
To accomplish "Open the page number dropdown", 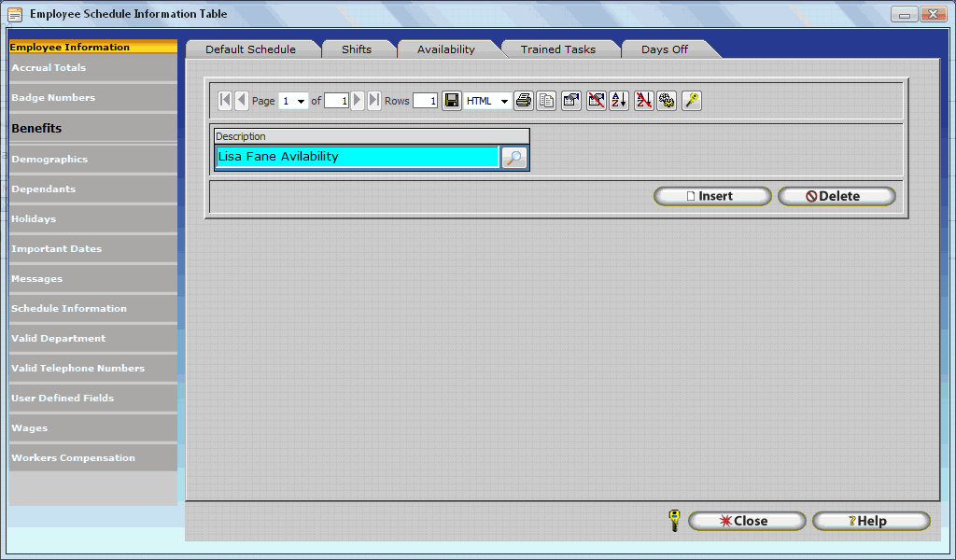I will (301, 102).
